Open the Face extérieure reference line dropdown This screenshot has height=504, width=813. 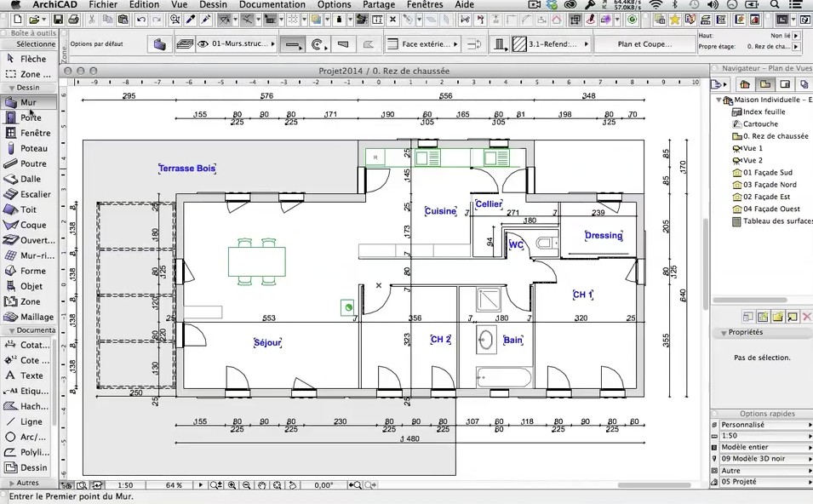(423, 44)
